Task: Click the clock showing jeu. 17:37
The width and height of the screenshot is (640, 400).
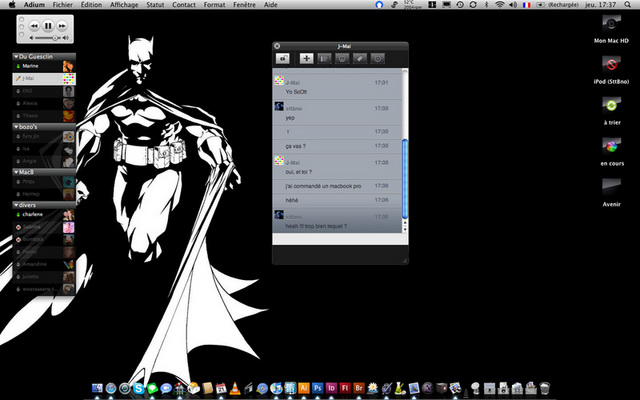Action: [600, 5]
